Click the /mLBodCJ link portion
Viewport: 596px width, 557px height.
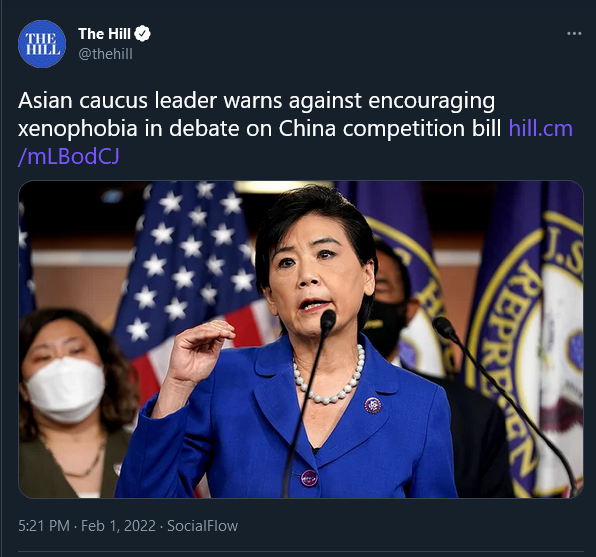pos(69,156)
